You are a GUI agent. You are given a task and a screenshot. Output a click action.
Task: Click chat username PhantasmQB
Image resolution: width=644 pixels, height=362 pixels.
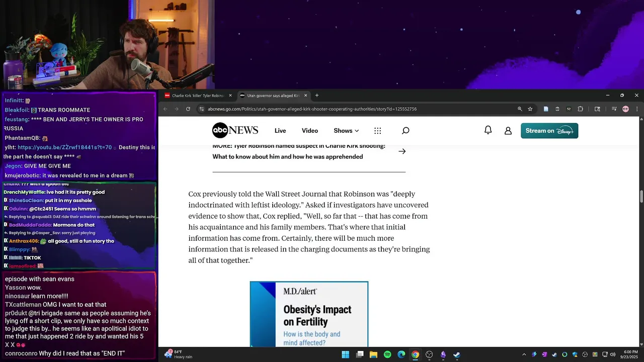[x=22, y=138]
